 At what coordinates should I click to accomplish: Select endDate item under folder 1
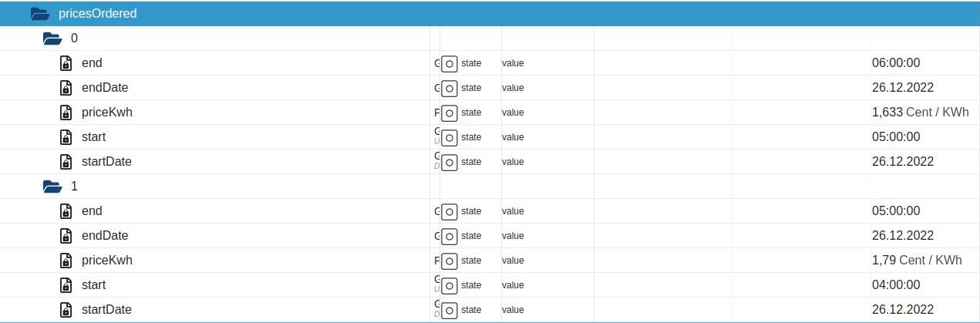coord(104,235)
